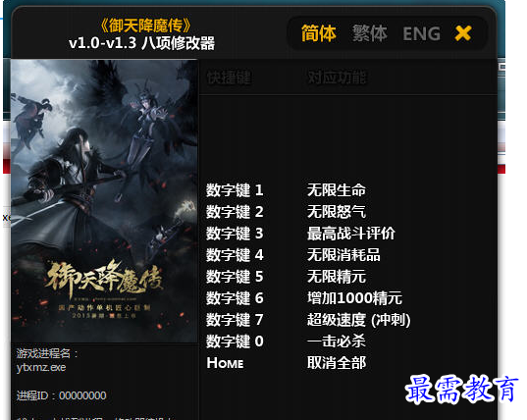
Task: Switch language to 繁体
Action: (x=370, y=33)
